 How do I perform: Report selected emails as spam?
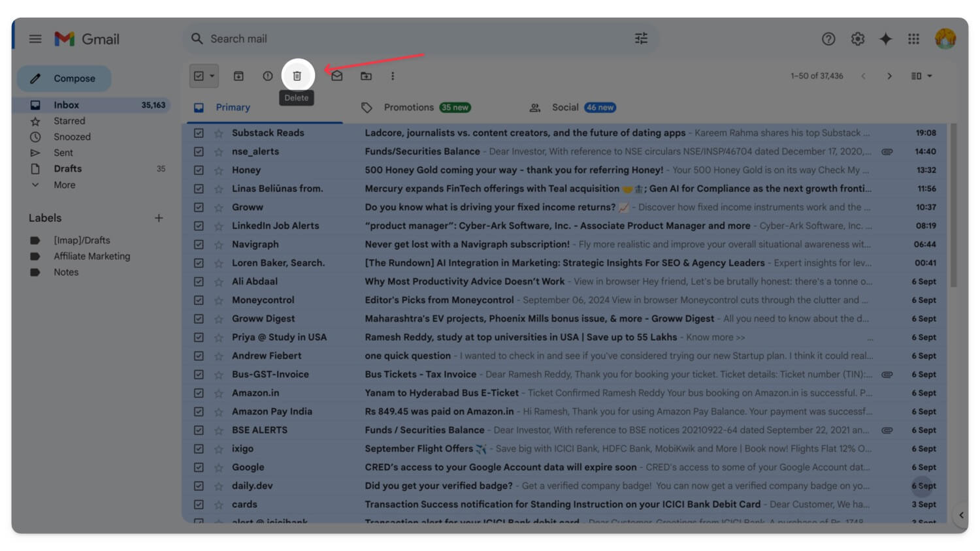point(268,76)
